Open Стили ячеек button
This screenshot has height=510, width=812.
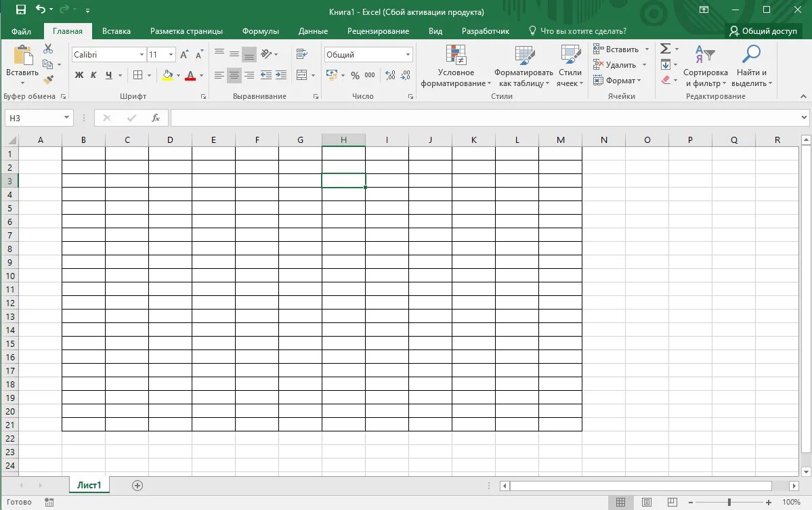tap(570, 66)
